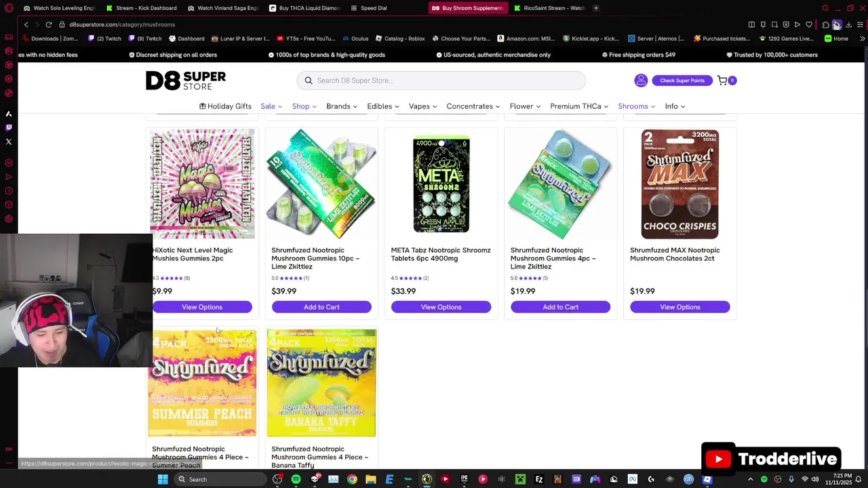The image size is (868, 488).
Task: Expand the Flower dropdown menu
Action: tap(525, 106)
